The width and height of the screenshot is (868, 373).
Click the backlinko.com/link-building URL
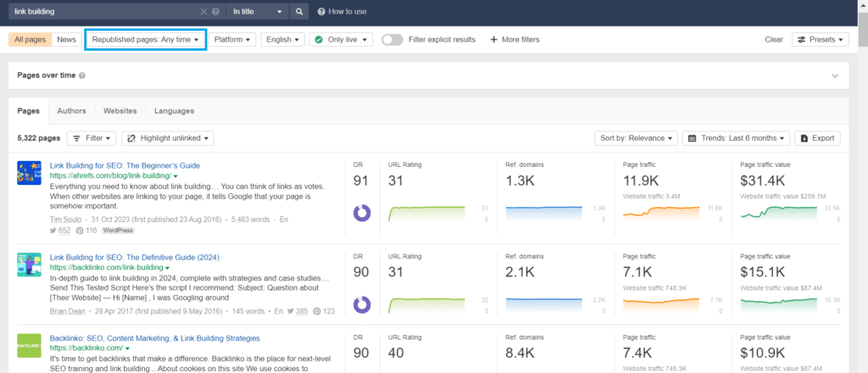106,268
